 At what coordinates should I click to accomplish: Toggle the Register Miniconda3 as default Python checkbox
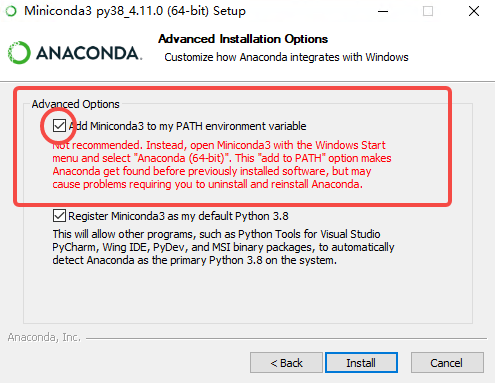[59, 216]
